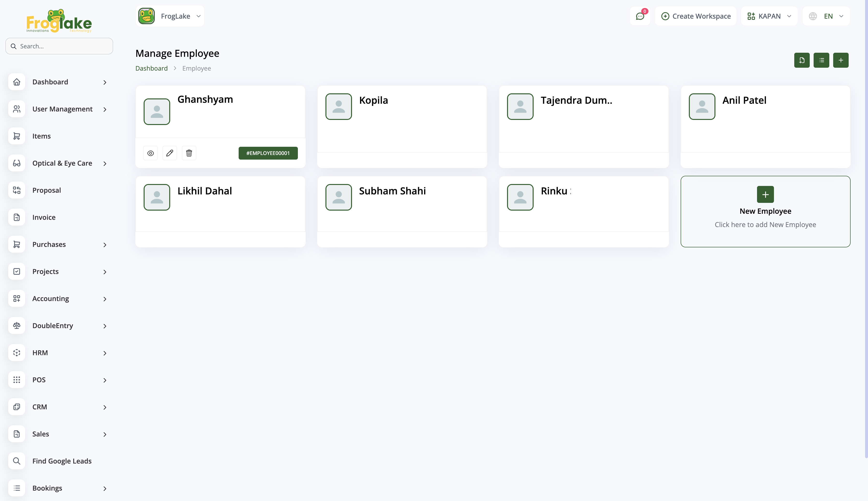
Task: Edit Ghanshyam with the pencil icon
Action: (x=169, y=153)
